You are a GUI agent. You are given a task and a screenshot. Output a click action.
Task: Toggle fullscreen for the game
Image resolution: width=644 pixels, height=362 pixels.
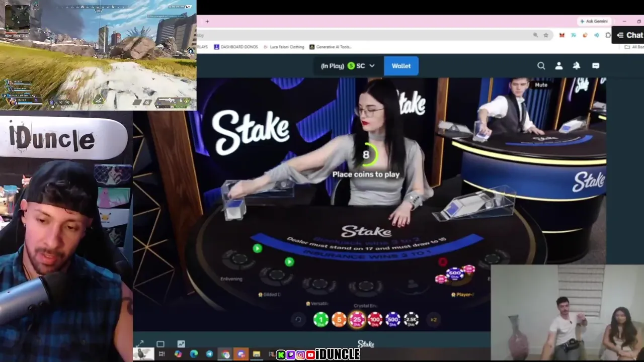pyautogui.click(x=140, y=344)
